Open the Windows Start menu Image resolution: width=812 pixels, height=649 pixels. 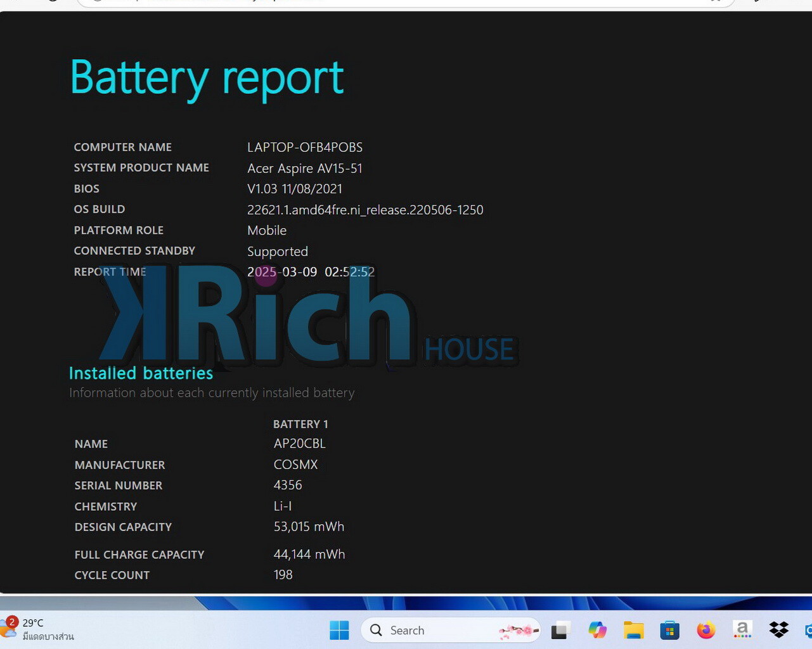pos(339,630)
